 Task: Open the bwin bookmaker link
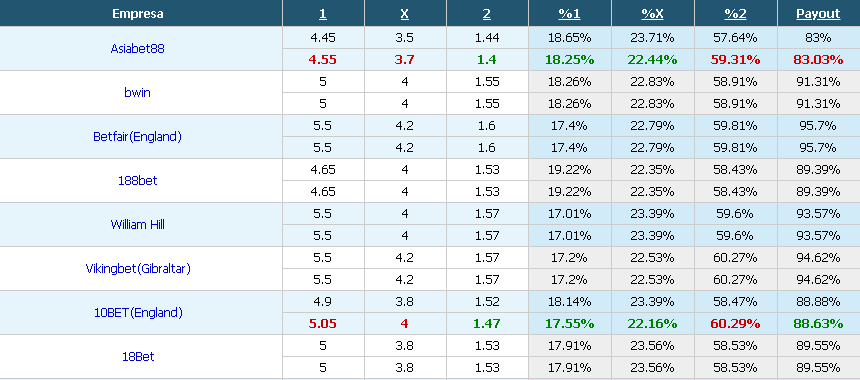pos(137,93)
